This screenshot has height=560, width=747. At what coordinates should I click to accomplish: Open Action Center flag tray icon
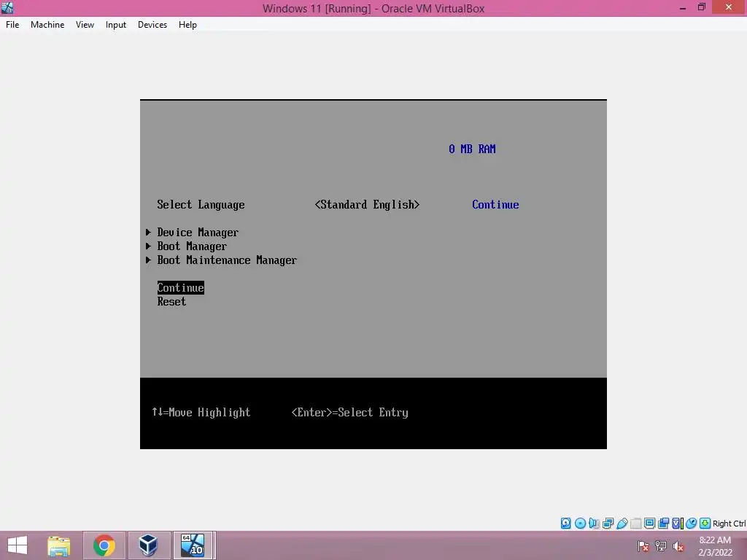[x=643, y=545]
